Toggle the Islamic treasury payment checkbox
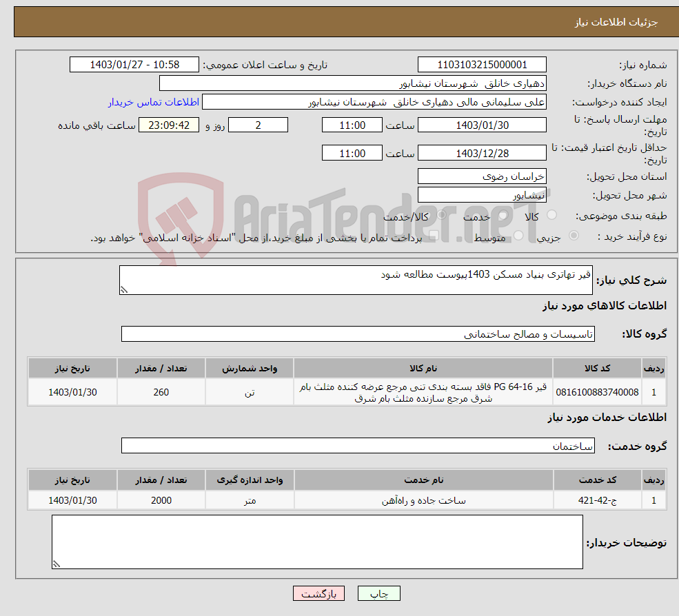The height and width of the screenshot is (616, 679). point(434,236)
